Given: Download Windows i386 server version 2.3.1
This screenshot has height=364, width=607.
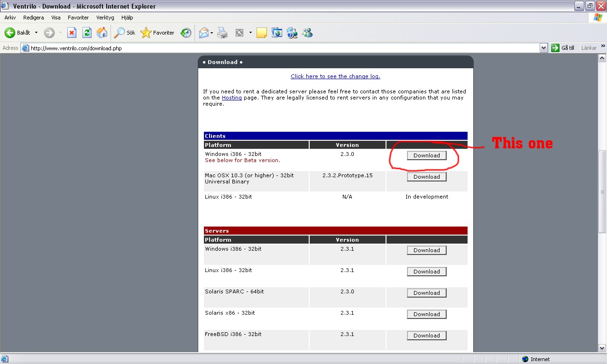Looking at the screenshot, I should (x=426, y=250).
